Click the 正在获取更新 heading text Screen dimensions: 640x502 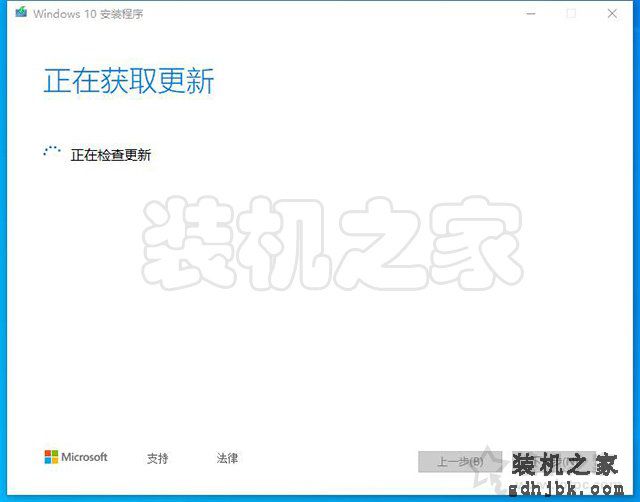129,81
